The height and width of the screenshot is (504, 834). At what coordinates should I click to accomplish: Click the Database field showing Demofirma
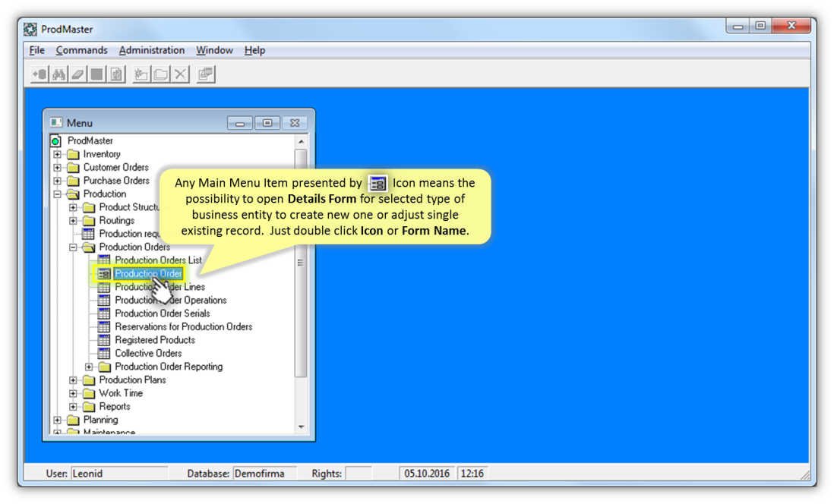[264, 473]
